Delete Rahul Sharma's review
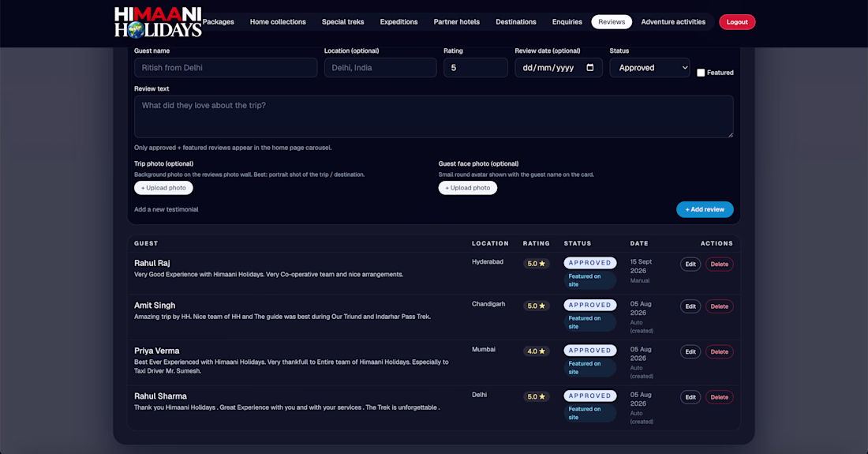The height and width of the screenshot is (454, 868). tap(719, 397)
